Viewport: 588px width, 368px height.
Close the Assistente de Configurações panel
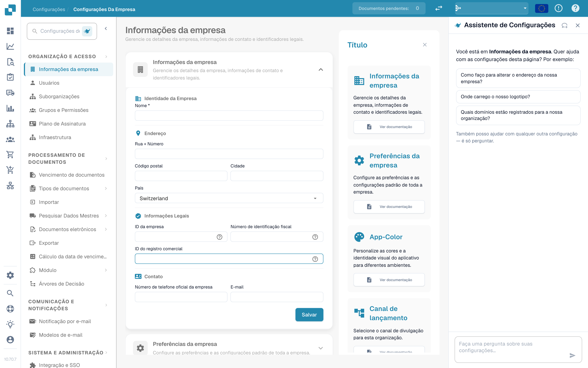[578, 25]
